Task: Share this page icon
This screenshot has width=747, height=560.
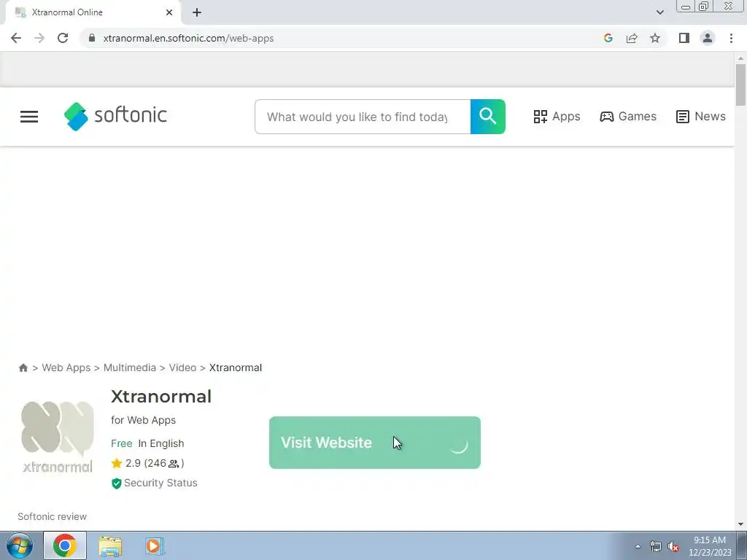Action: click(632, 38)
